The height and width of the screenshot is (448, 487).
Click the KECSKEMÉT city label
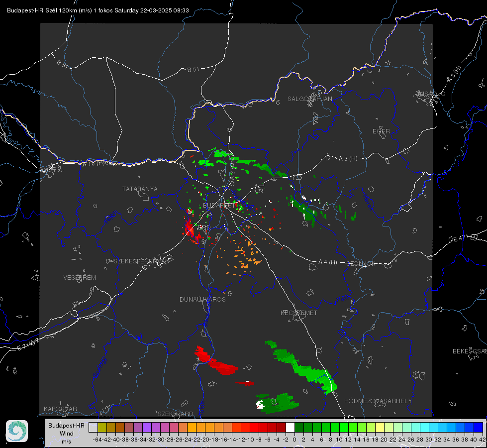point(299,313)
